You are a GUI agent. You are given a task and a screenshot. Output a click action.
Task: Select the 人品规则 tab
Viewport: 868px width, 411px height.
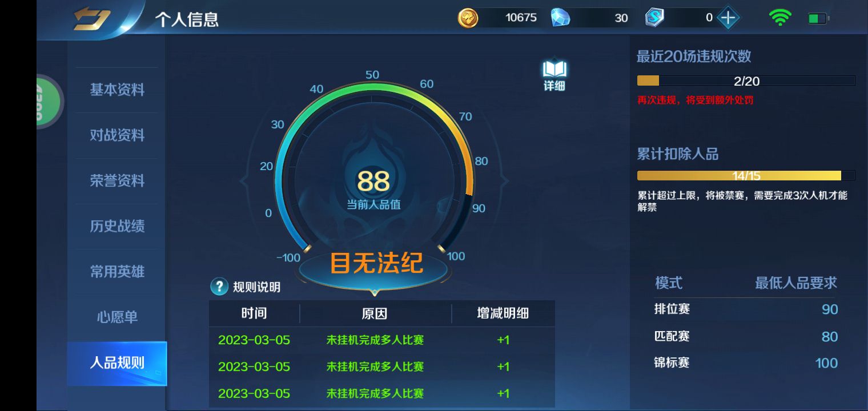click(116, 363)
